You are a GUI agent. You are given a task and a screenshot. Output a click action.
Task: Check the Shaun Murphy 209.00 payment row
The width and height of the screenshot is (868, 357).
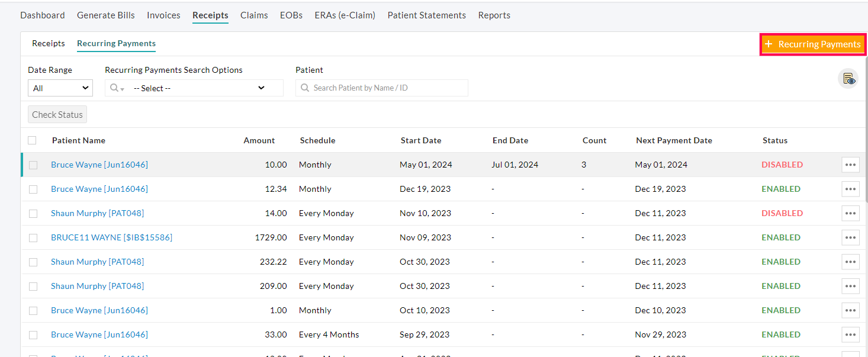pos(33,286)
